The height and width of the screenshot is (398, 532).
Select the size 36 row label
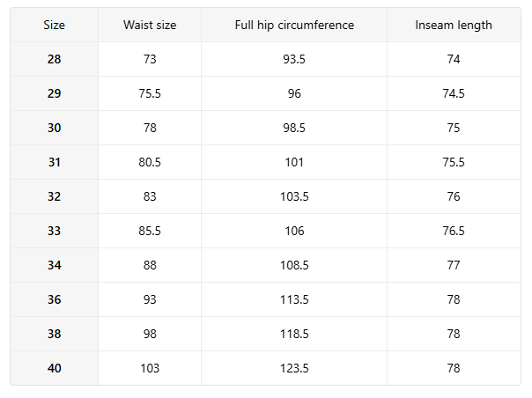[55, 299]
